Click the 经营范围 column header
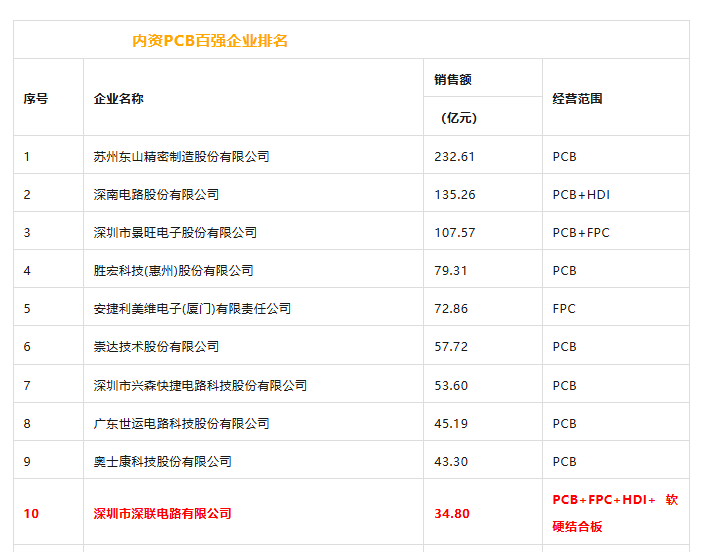This screenshot has height=552, width=719. pyautogui.click(x=577, y=99)
